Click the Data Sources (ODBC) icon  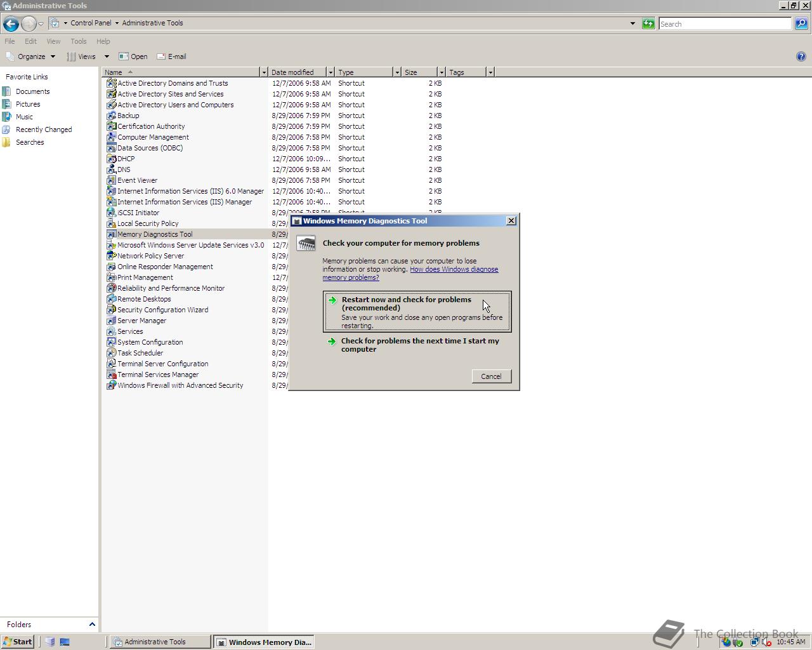point(111,148)
